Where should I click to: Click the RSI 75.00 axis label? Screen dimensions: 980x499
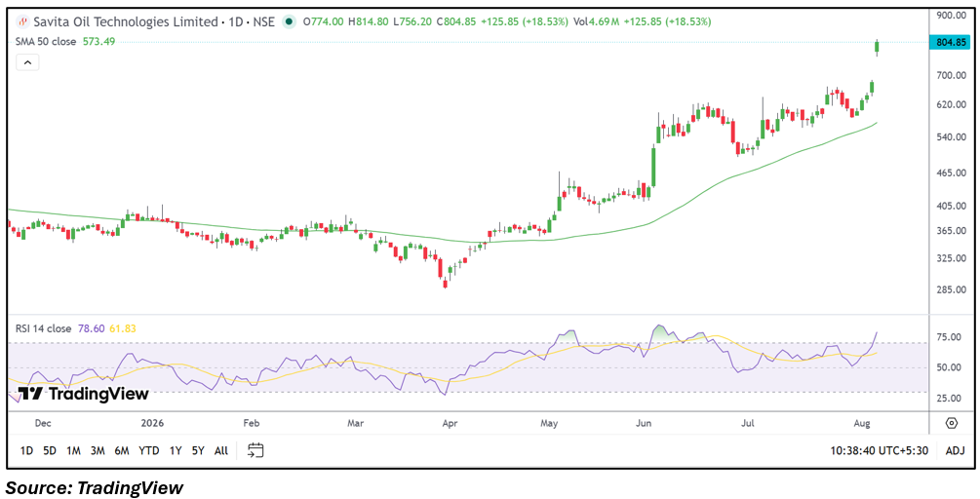point(949,337)
